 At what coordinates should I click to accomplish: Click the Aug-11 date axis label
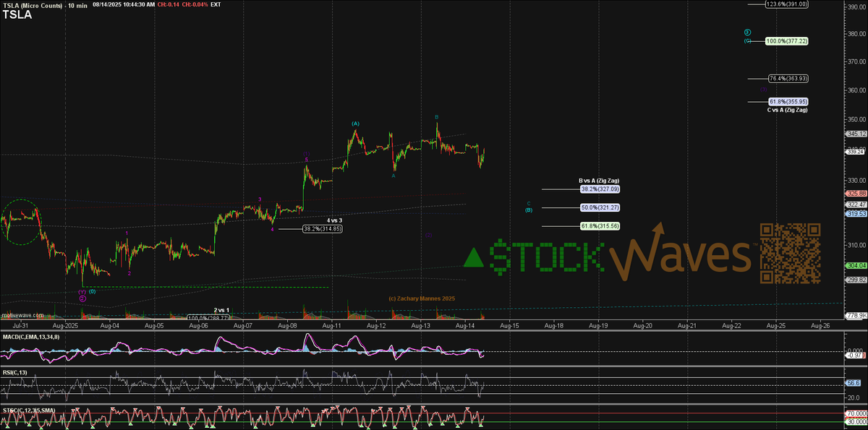point(332,327)
